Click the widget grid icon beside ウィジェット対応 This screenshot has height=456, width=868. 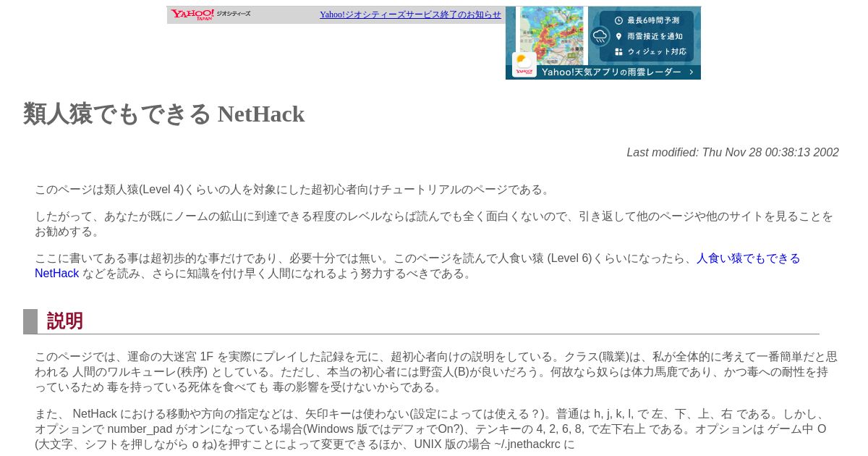[618, 52]
